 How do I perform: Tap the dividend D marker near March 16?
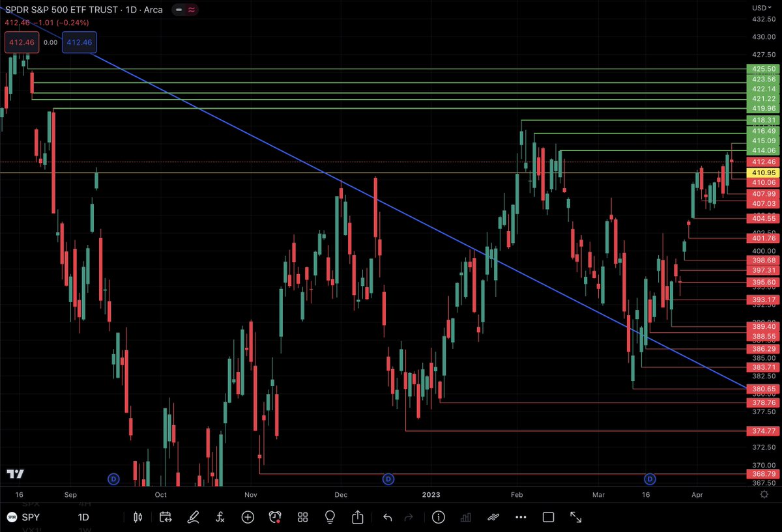point(650,479)
